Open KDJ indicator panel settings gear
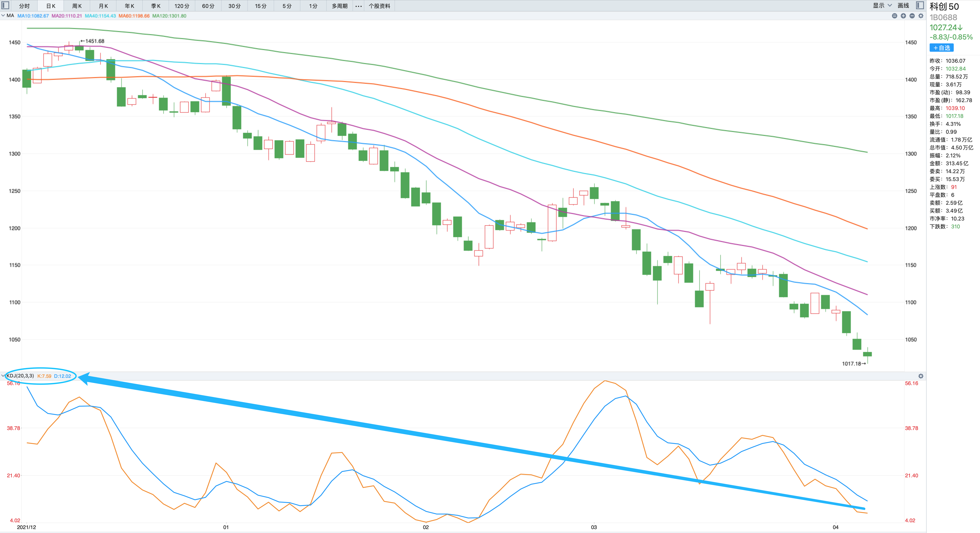 coord(921,376)
